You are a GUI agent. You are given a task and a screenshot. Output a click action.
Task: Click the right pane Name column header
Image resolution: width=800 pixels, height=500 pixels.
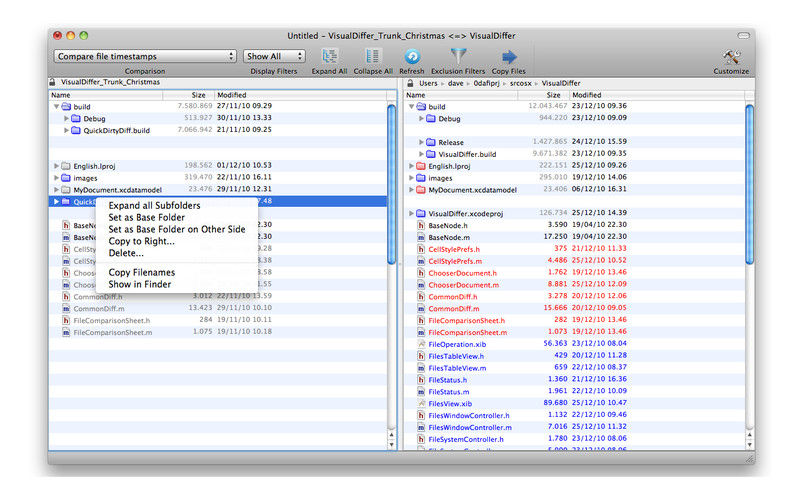pyautogui.click(x=461, y=95)
